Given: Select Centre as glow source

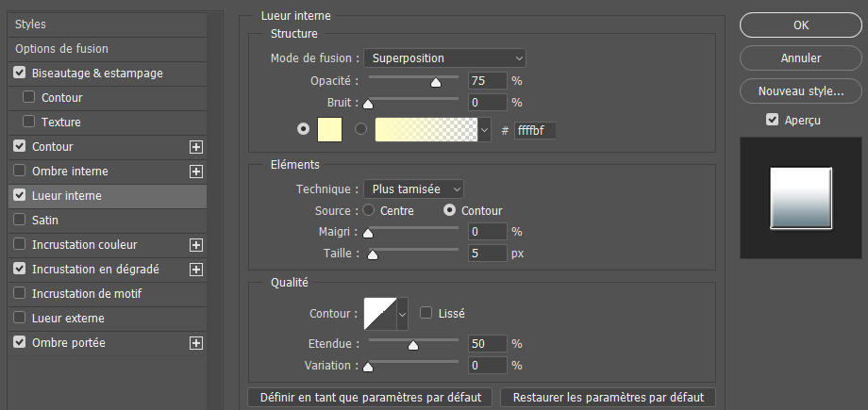Looking at the screenshot, I should [x=368, y=210].
